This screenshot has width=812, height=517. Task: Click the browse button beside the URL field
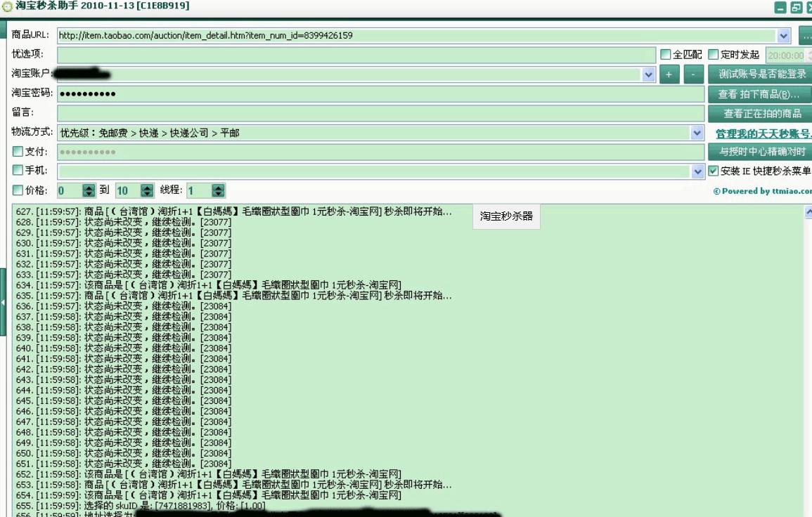point(805,36)
